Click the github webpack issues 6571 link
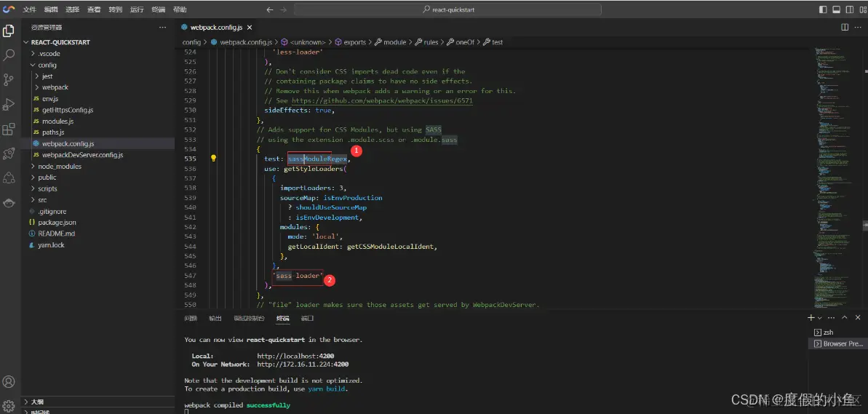This screenshot has width=868, height=414. coord(383,100)
